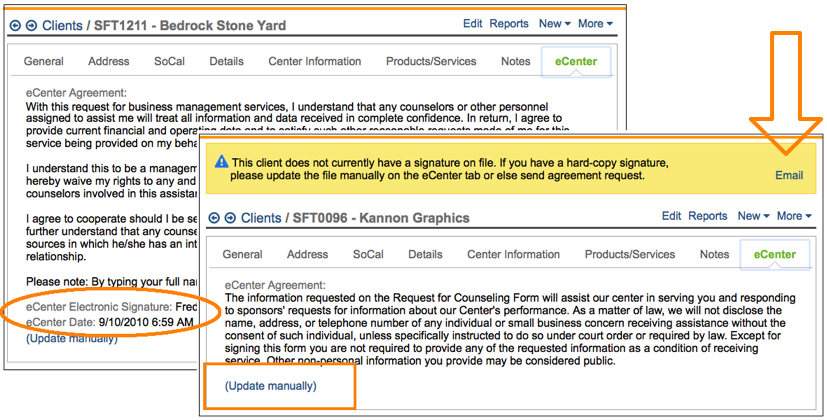Go to Products/Services tab for Kannon Graphics
The height and width of the screenshot is (420, 827).
[x=630, y=254]
